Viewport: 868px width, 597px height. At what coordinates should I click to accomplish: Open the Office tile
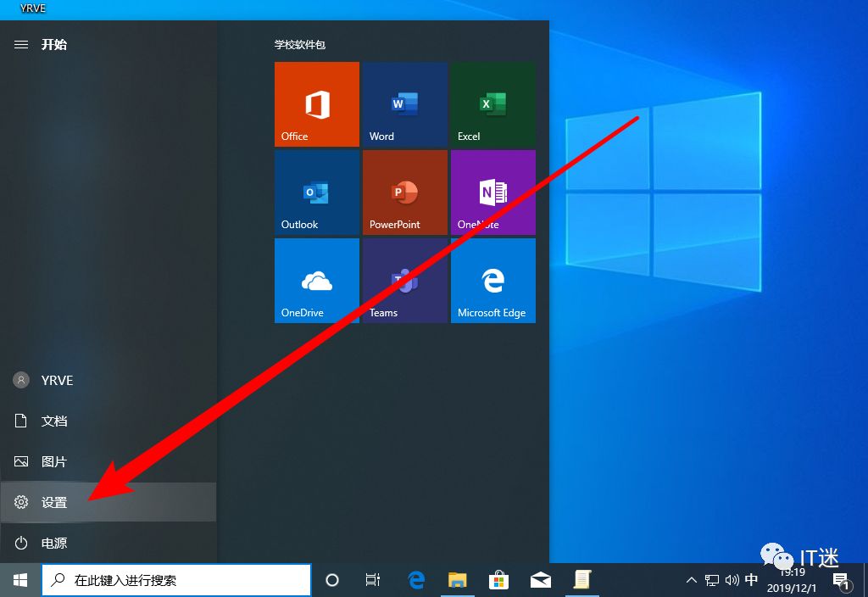(x=317, y=104)
